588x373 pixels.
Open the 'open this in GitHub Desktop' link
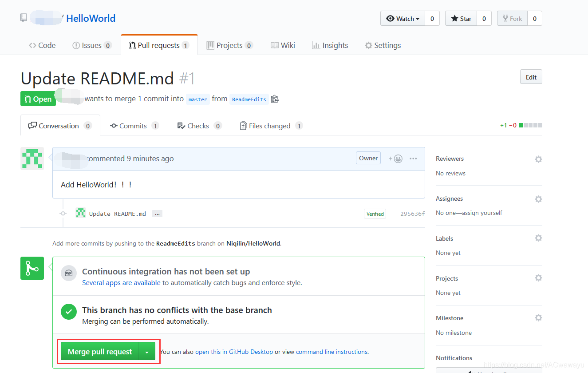(x=234, y=352)
